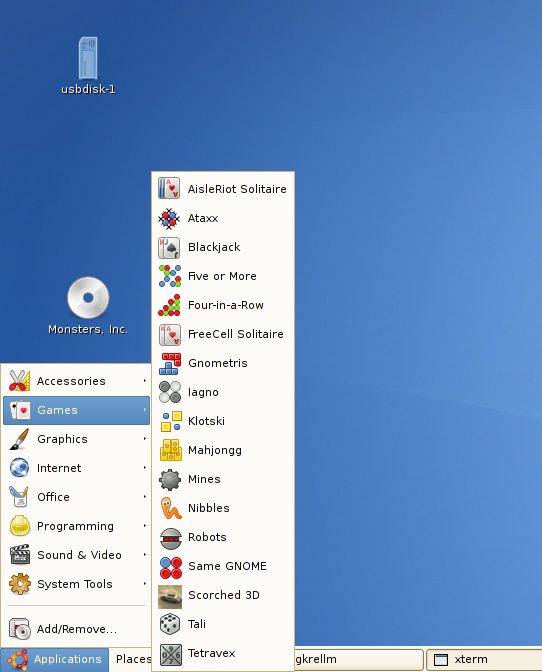Image resolution: width=542 pixels, height=672 pixels.
Task: Click the Applications panel button
Action: click(x=55, y=659)
